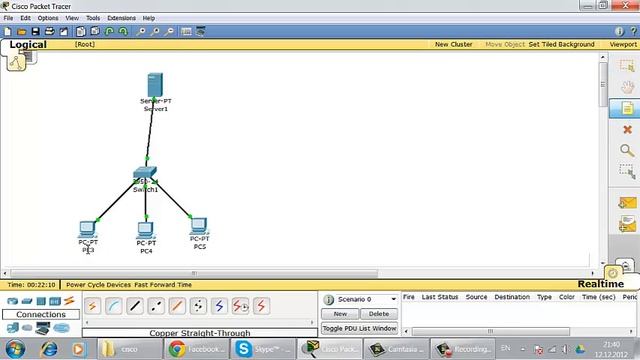The width and height of the screenshot is (640, 360).
Task: Choose the orange Fiber cable
Action: tap(177, 306)
